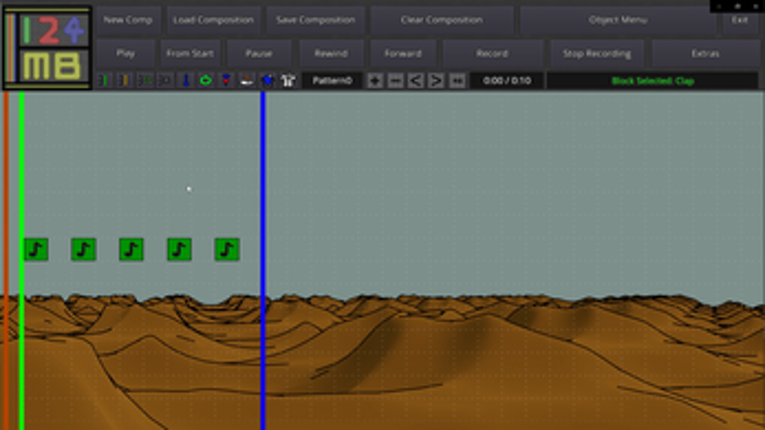
Task: Click the 124 MB logo
Action: (47, 47)
